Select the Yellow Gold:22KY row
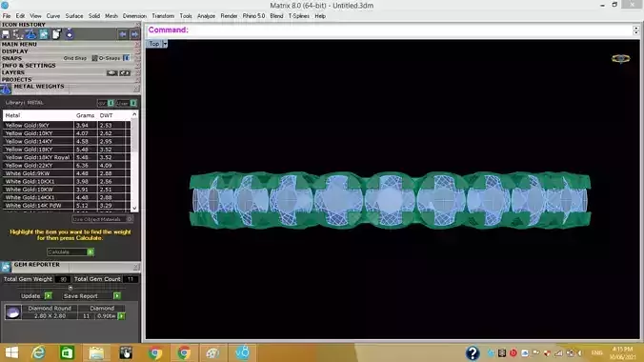644x362 pixels. click(x=67, y=166)
